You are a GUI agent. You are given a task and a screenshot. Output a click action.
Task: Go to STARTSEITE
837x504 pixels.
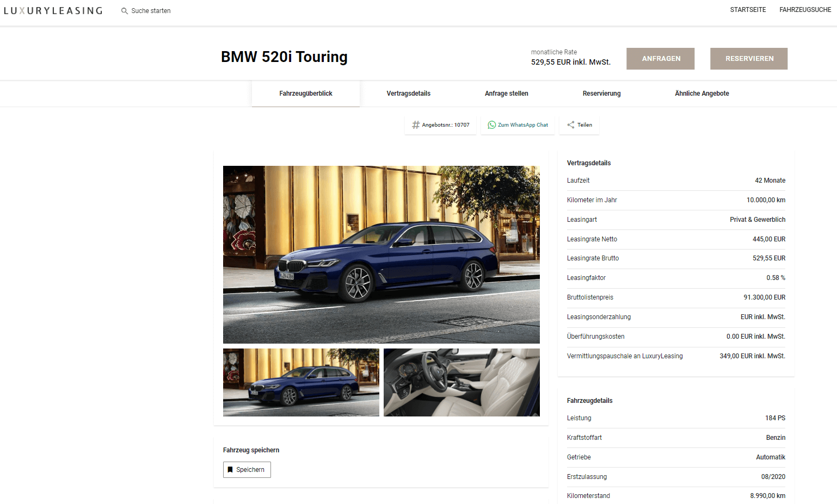[x=748, y=10]
